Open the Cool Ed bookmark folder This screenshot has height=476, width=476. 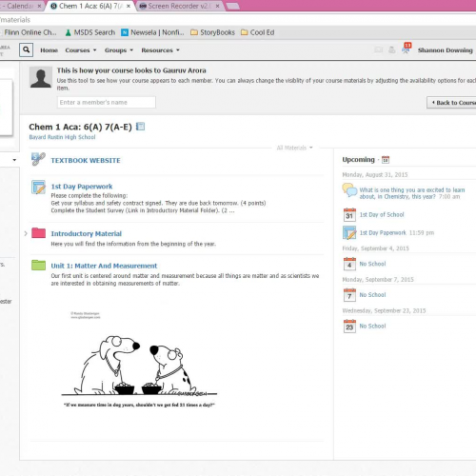pos(257,32)
